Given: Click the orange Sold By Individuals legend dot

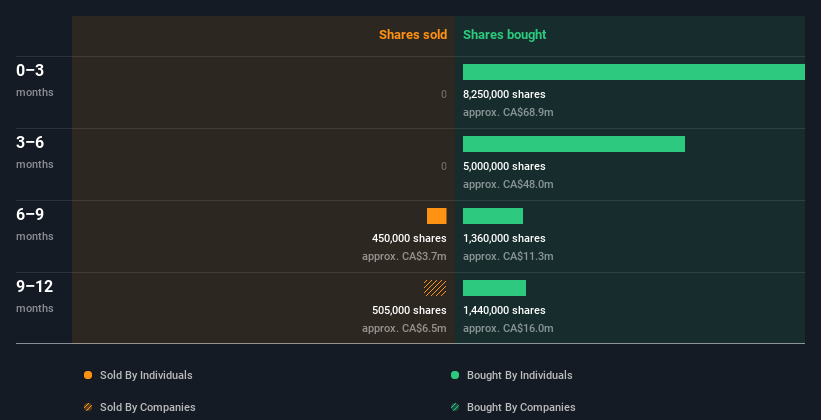Looking at the screenshot, I should (88, 375).
